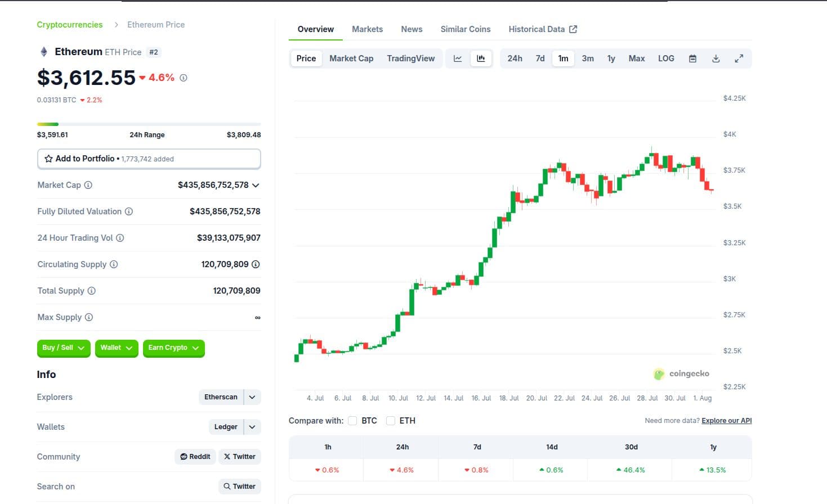The height and width of the screenshot is (504, 827).
Task: Select the 3m timeframe
Action: pyautogui.click(x=587, y=58)
